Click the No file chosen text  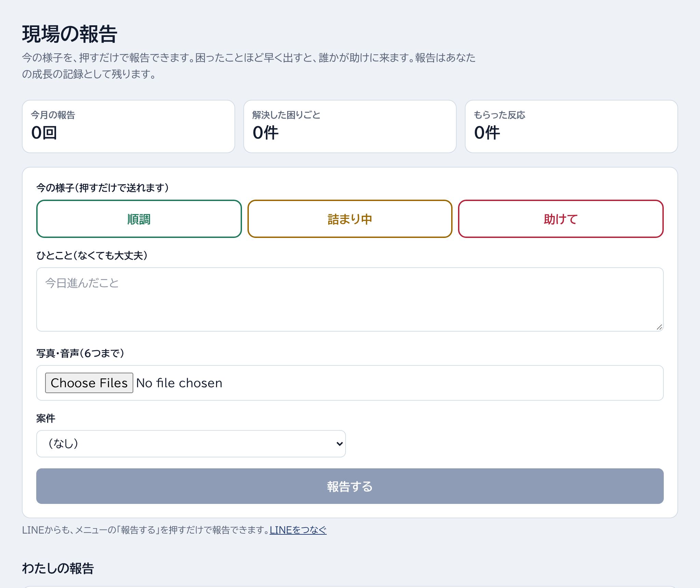pos(179,383)
